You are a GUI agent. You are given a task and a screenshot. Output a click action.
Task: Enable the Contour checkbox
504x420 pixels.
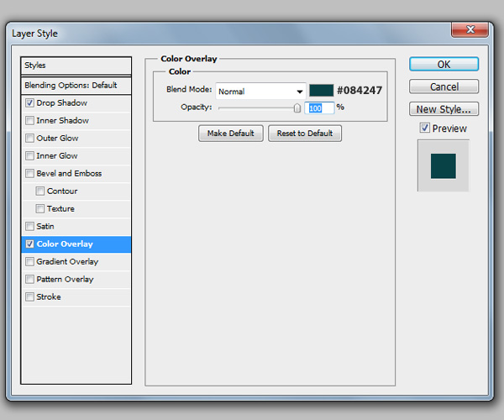39,192
